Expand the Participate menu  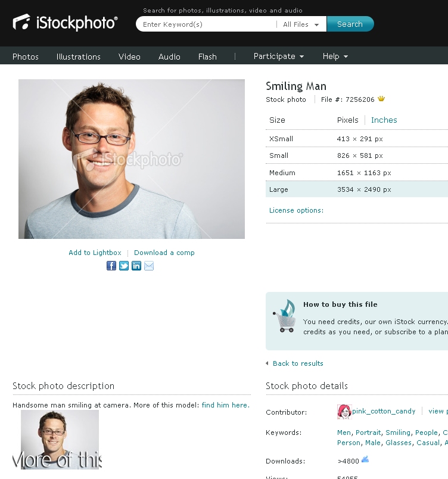[x=279, y=56]
